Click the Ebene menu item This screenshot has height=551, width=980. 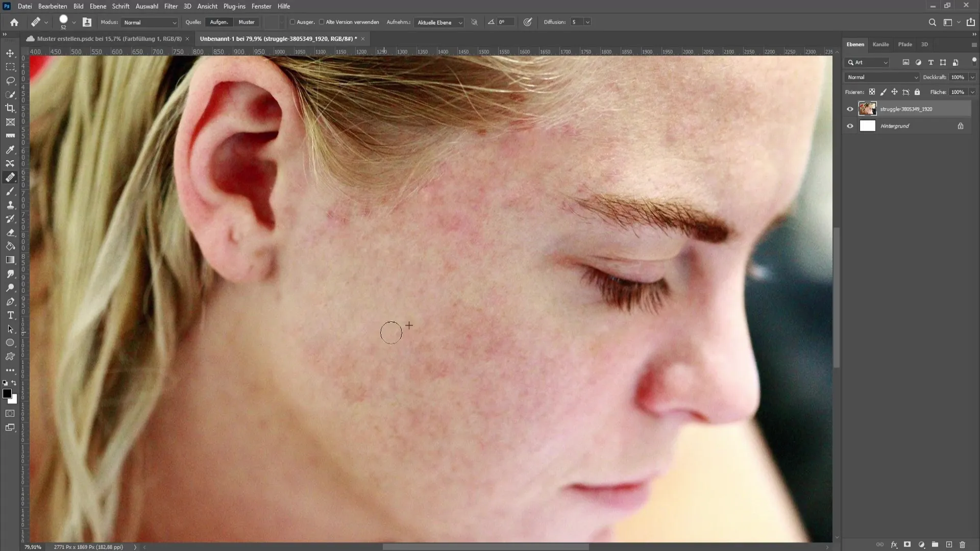tap(97, 6)
